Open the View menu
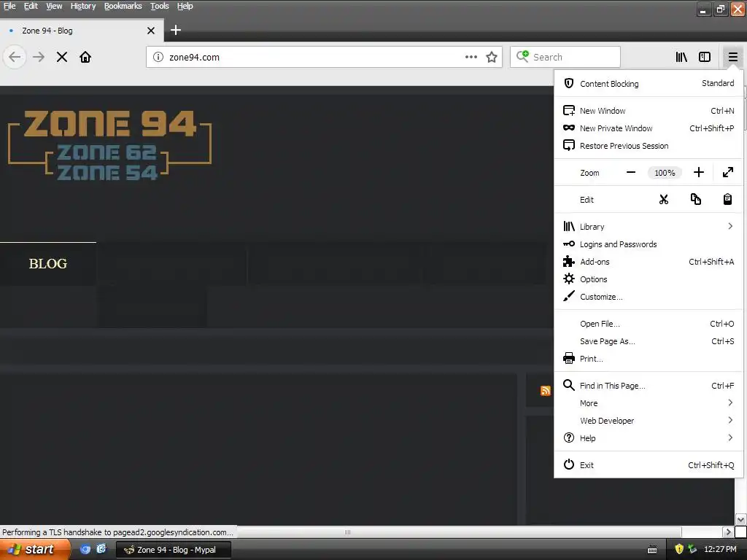The width and height of the screenshot is (747, 560). 54,6
